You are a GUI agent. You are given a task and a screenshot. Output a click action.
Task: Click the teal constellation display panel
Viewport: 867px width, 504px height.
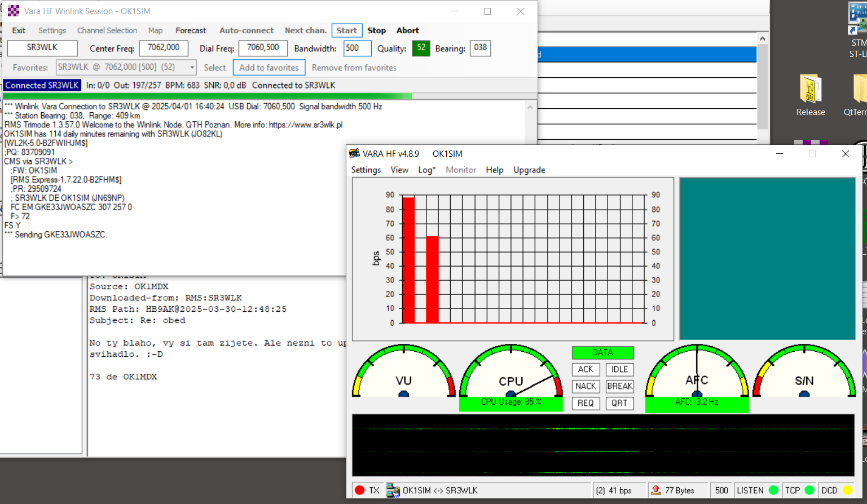click(768, 259)
